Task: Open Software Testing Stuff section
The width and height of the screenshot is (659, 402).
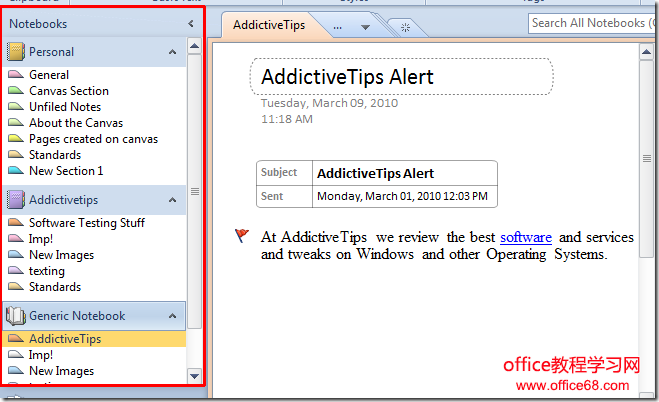Action: pos(87,222)
